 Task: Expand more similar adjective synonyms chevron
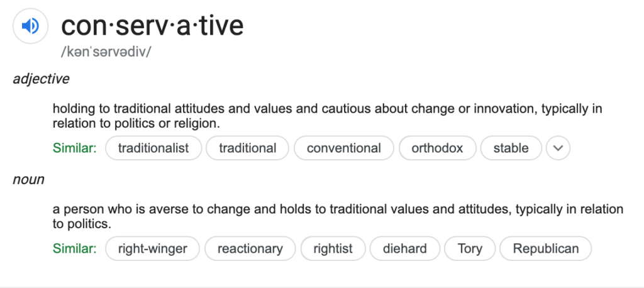(x=558, y=148)
